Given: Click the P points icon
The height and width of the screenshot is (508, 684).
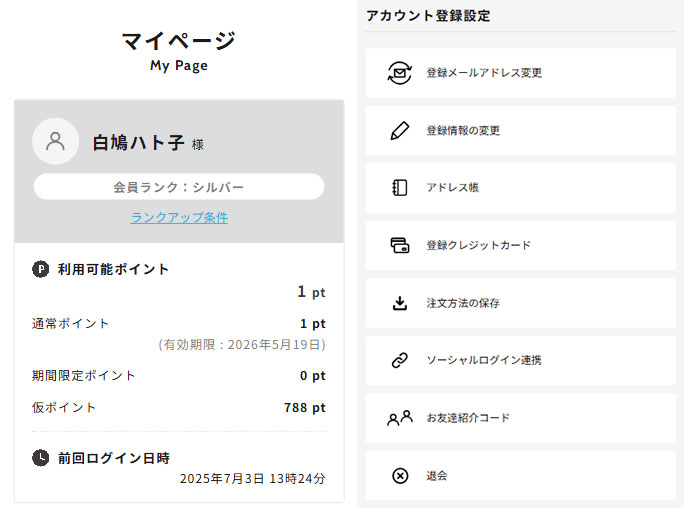Looking at the screenshot, I should tap(40, 269).
